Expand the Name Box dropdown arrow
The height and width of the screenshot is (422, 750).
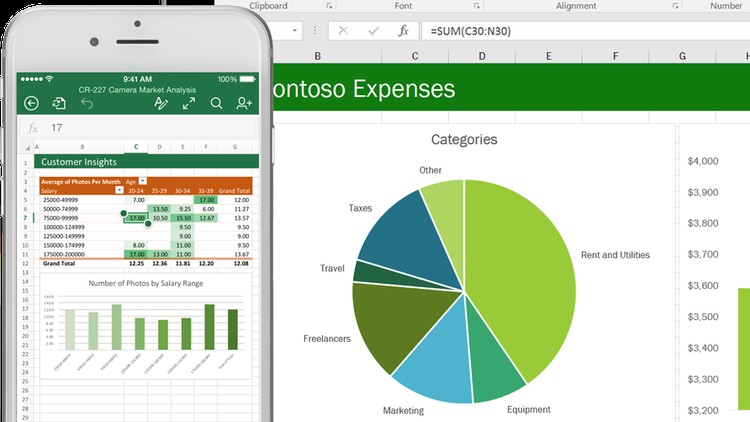tap(295, 31)
